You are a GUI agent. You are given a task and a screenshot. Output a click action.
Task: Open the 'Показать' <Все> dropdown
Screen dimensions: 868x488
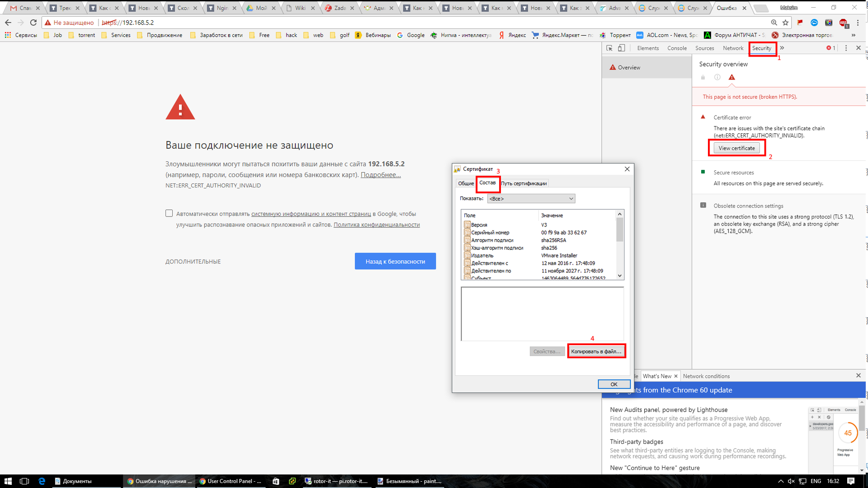click(531, 198)
